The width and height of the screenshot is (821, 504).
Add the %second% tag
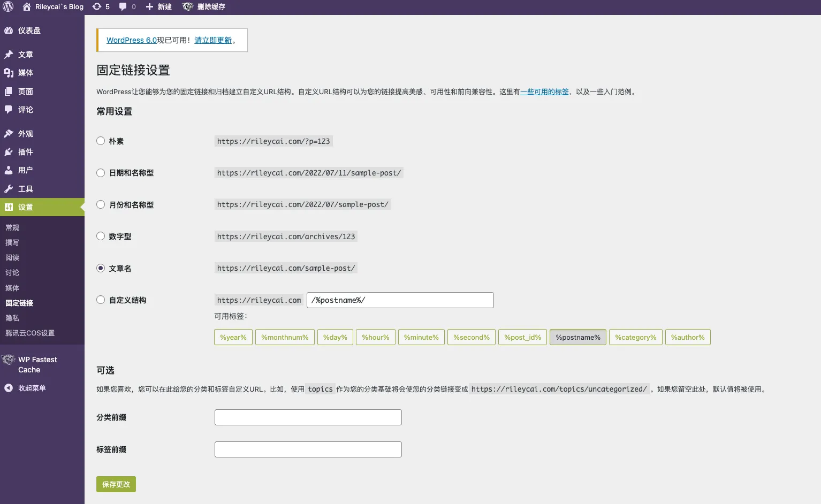[472, 337]
